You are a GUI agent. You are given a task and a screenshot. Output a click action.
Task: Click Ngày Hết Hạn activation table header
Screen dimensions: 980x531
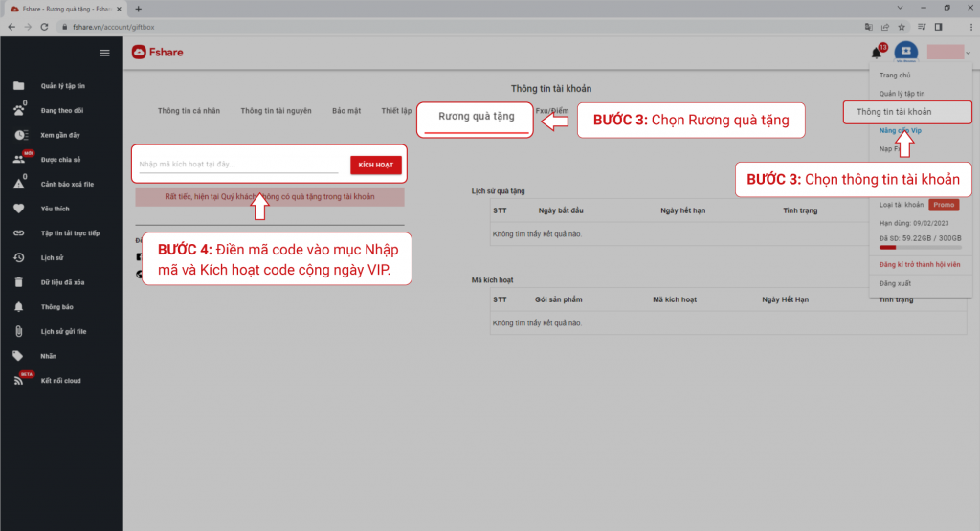pos(785,299)
